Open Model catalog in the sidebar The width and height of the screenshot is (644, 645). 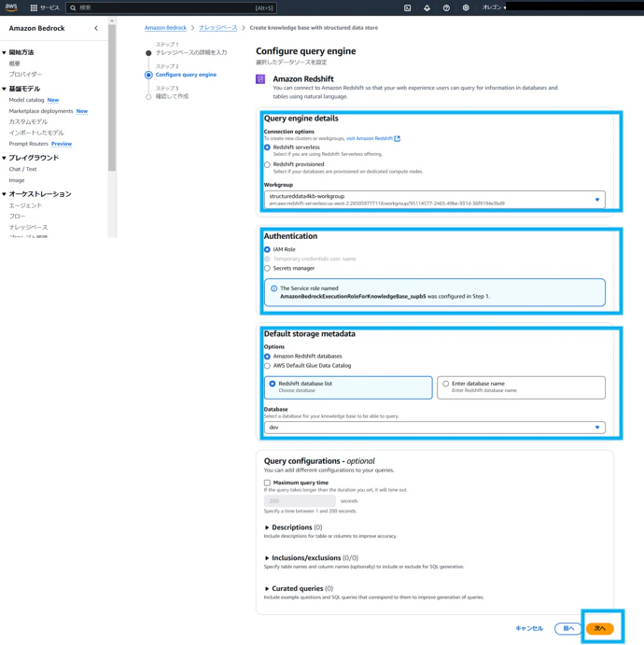coord(26,100)
